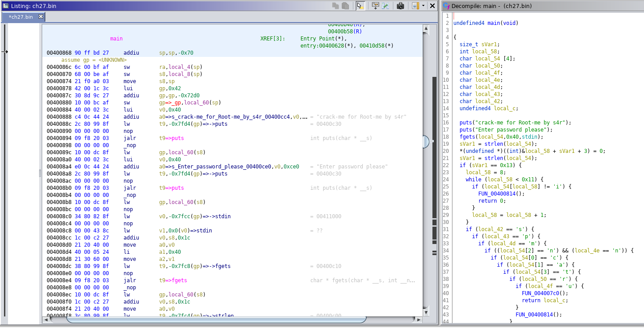Image resolution: width=644 pixels, height=328 pixels.
Task: Take a listing snapshot with camera icon
Action: point(400,6)
